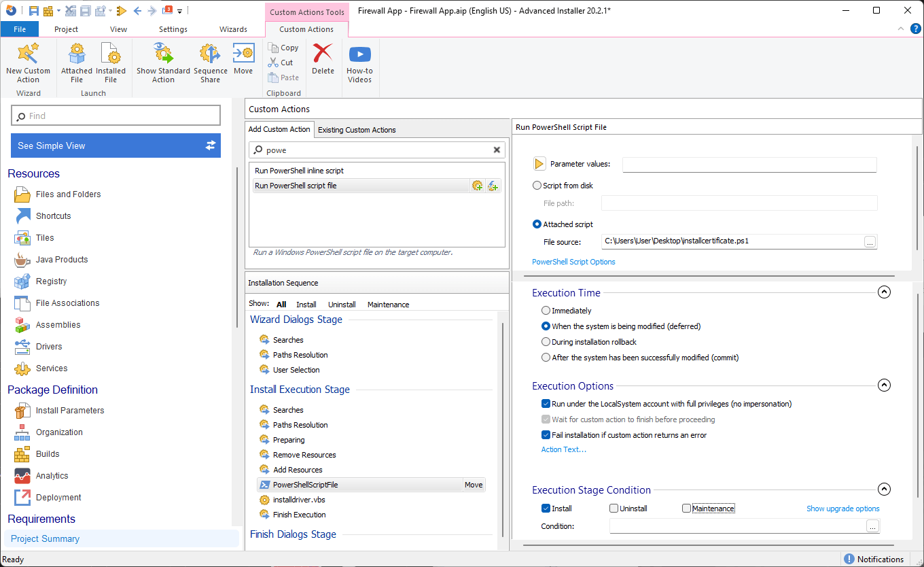924x567 pixels.
Task: Open the File menu
Action: tap(20, 29)
